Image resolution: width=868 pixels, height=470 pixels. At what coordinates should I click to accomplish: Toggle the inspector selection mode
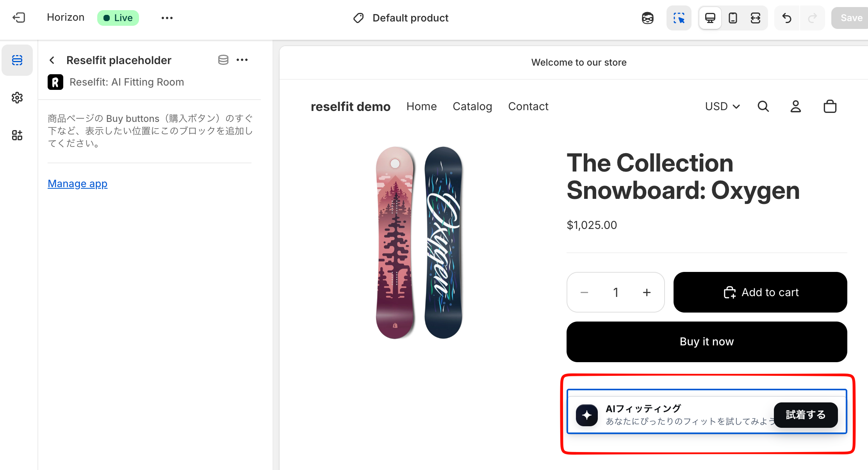coord(679,18)
